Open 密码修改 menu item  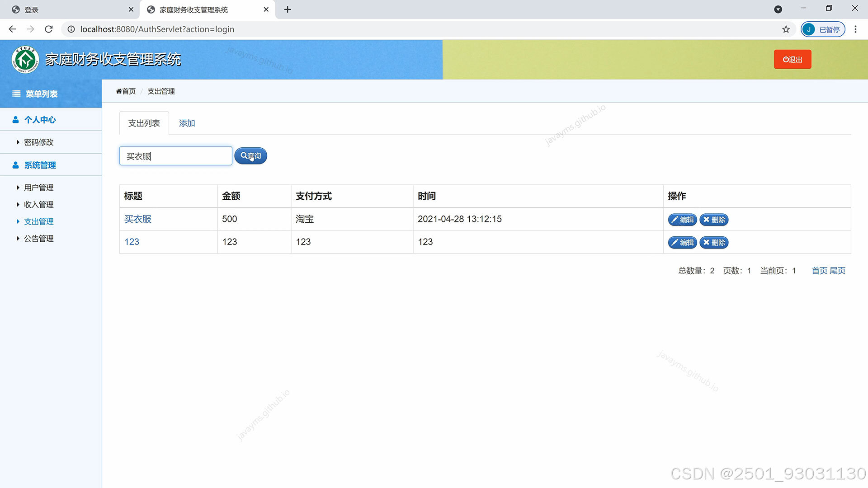click(x=38, y=142)
